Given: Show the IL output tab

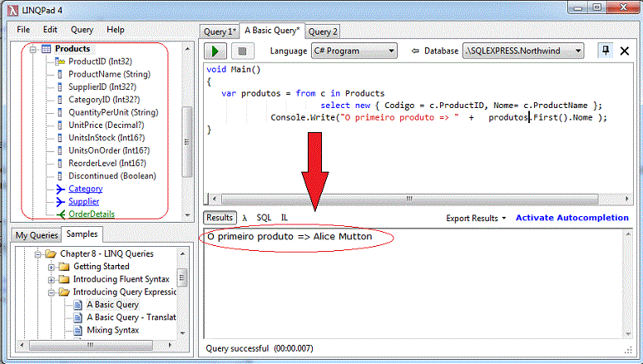Looking at the screenshot, I should click(284, 218).
